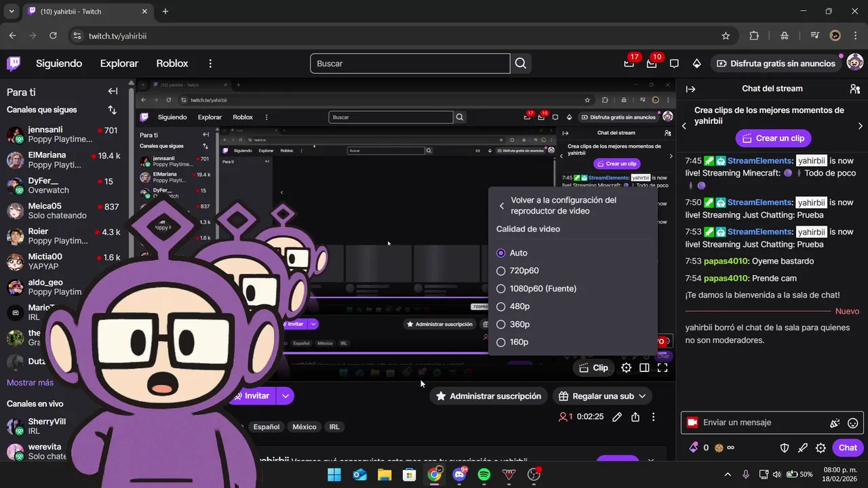Click the Buscar search field
Viewport: 868px width, 488px height.
tap(410, 64)
